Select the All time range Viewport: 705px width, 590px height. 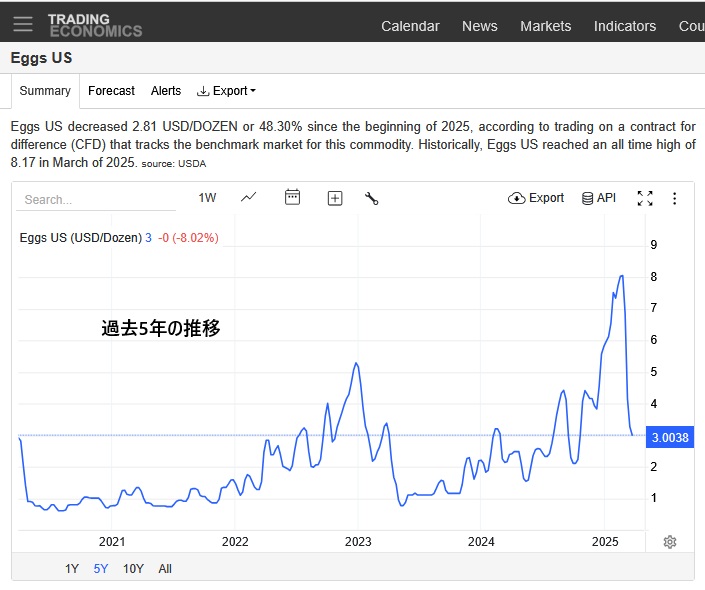pyautogui.click(x=165, y=569)
